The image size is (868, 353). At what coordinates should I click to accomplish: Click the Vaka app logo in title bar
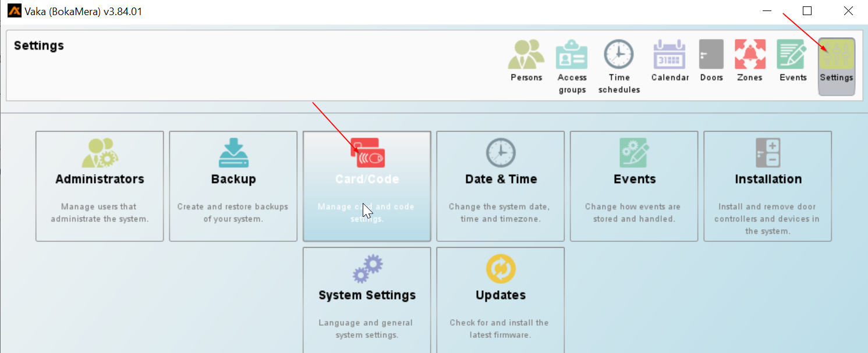(x=14, y=11)
